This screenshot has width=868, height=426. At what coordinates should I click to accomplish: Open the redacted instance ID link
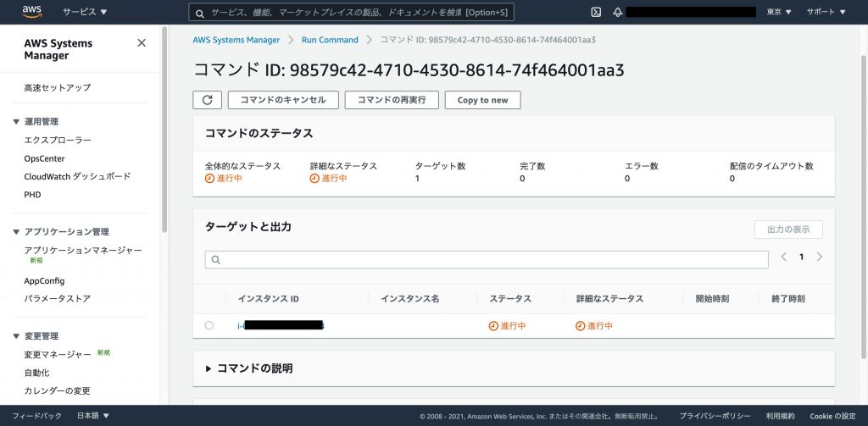tap(281, 326)
